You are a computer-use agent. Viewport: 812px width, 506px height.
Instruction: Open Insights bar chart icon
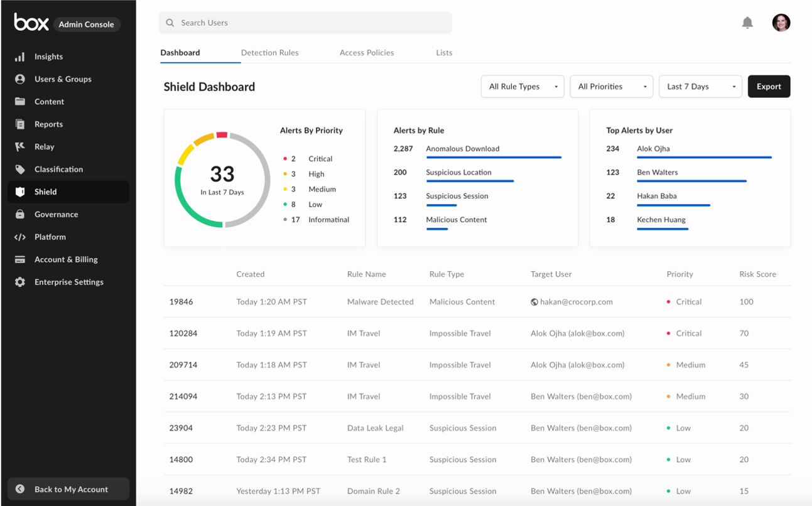click(x=20, y=57)
